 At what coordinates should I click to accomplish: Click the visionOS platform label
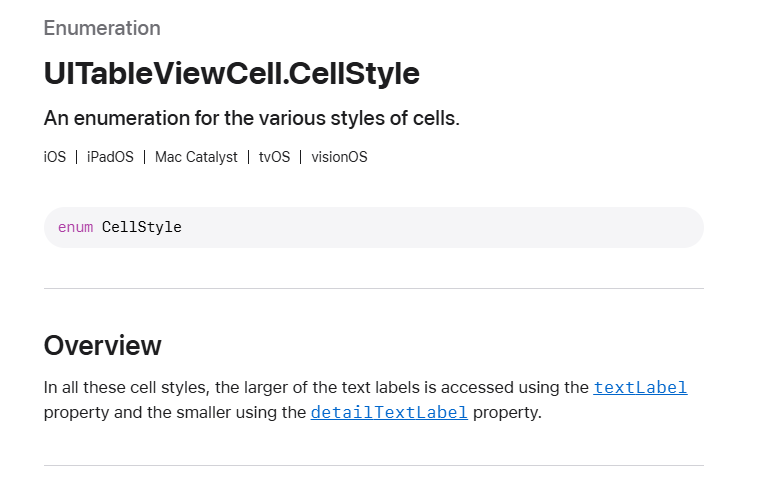click(339, 157)
